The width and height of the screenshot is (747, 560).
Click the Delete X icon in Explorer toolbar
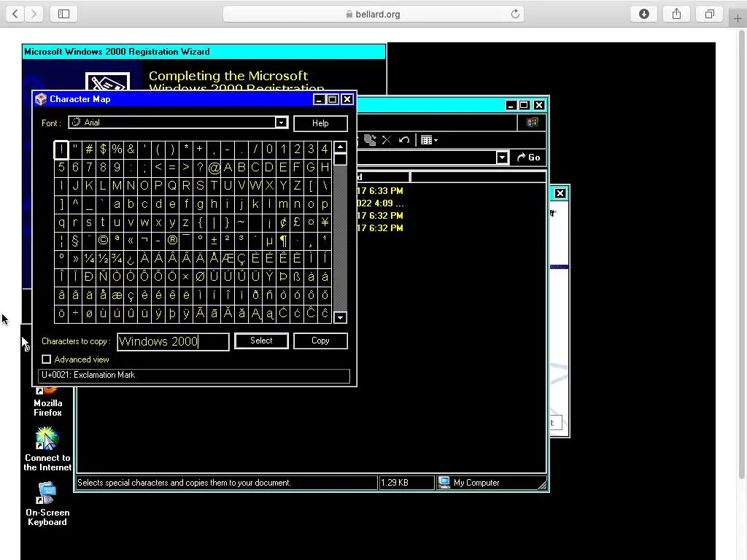pos(387,140)
